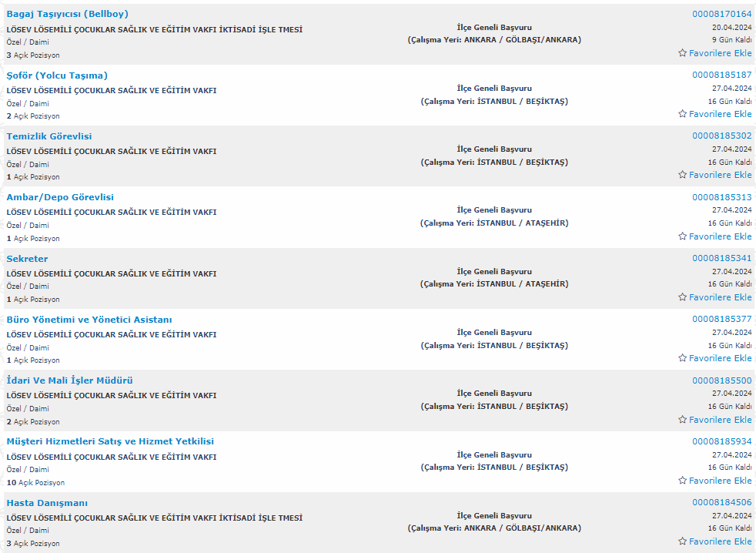Click posting number 00008185377
The height and width of the screenshot is (553, 756).
click(x=721, y=319)
